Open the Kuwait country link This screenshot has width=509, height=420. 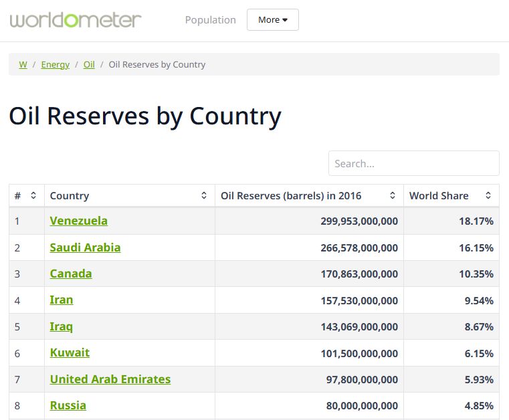click(70, 352)
